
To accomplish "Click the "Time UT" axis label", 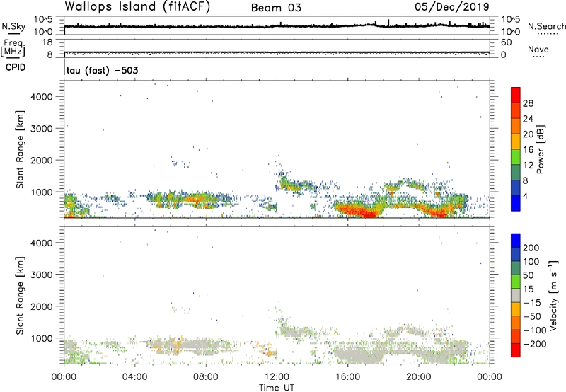I will pyautogui.click(x=277, y=388).
